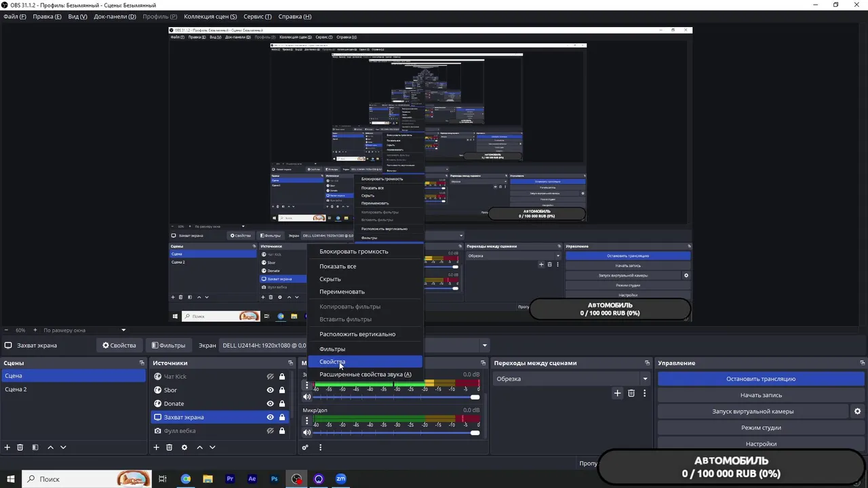Zoom out preview with minus icon
The image size is (868, 488).
click(x=6, y=330)
